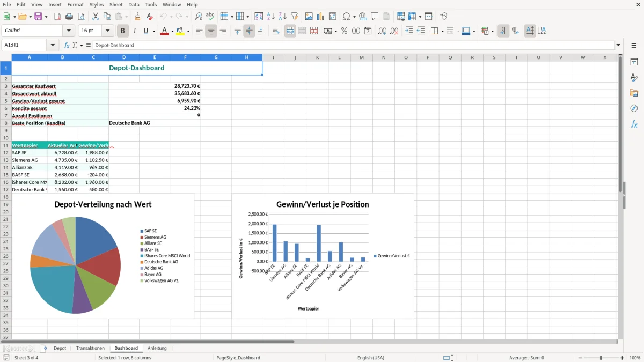Open the Font Name Calibri dropdown
The height and width of the screenshot is (362, 644).
click(69, 31)
